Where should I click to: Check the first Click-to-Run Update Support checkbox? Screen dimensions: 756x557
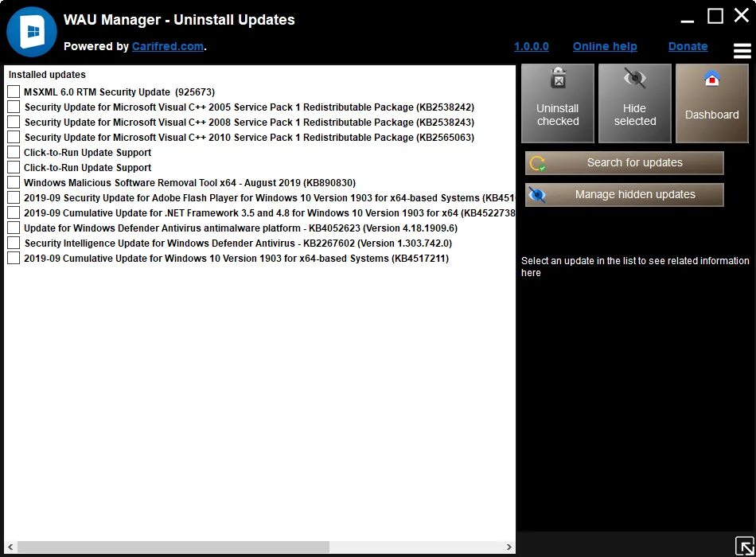[14, 152]
